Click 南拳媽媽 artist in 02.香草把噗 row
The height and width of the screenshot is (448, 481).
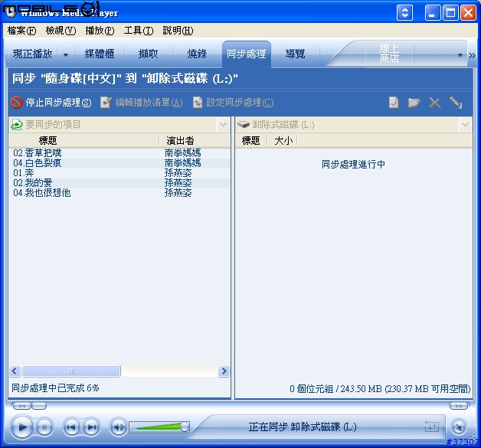(x=183, y=153)
